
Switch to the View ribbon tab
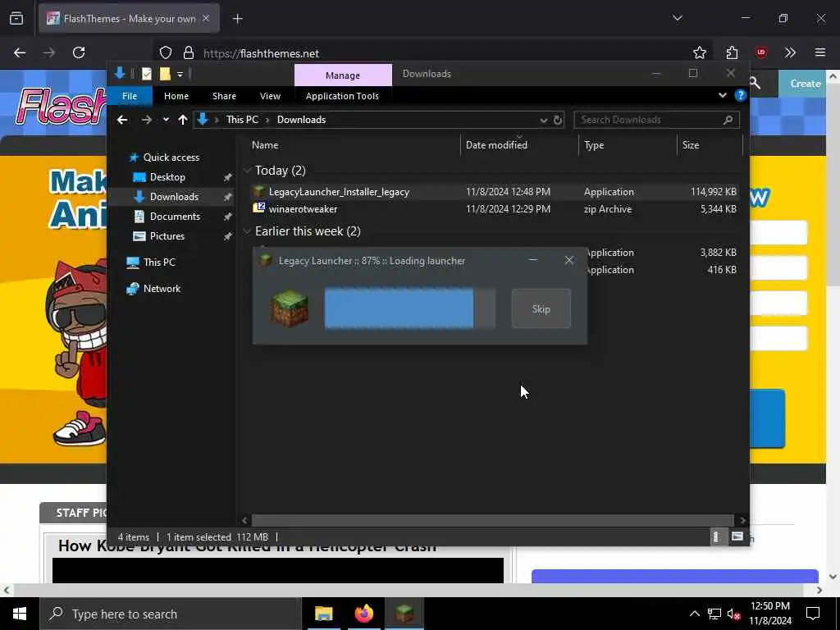[x=270, y=96]
